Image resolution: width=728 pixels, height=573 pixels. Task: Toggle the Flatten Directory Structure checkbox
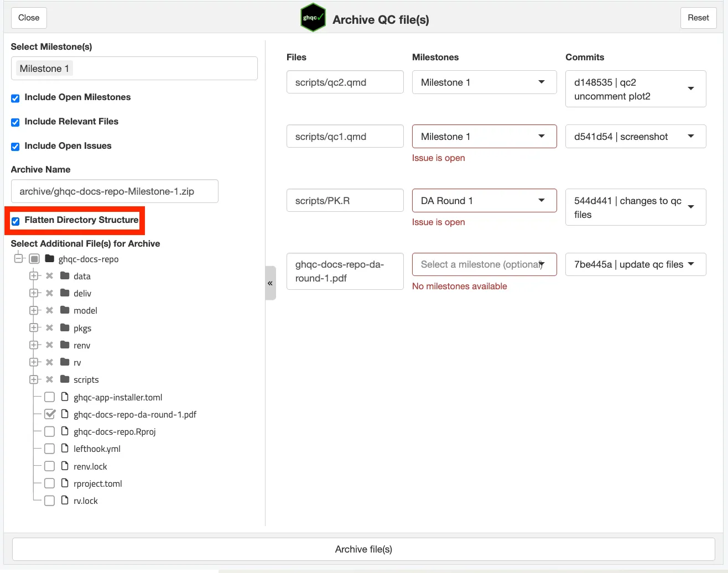click(x=15, y=221)
